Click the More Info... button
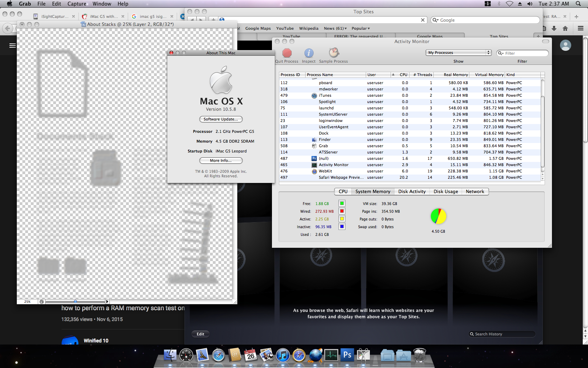This screenshot has width=588, height=368. click(x=221, y=161)
